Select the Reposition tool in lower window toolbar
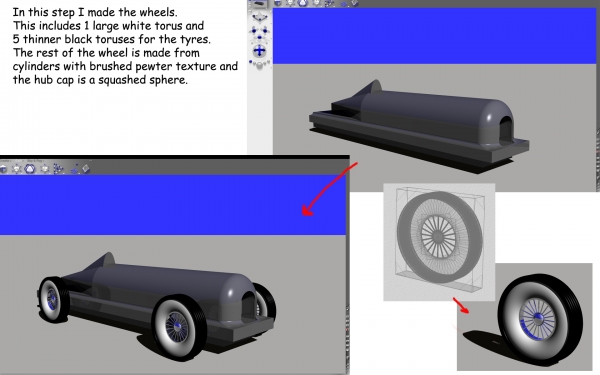 click(45, 169)
